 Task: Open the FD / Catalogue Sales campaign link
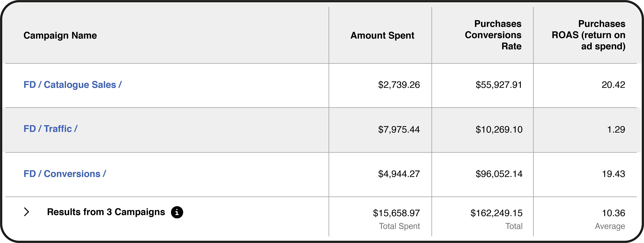click(x=72, y=85)
